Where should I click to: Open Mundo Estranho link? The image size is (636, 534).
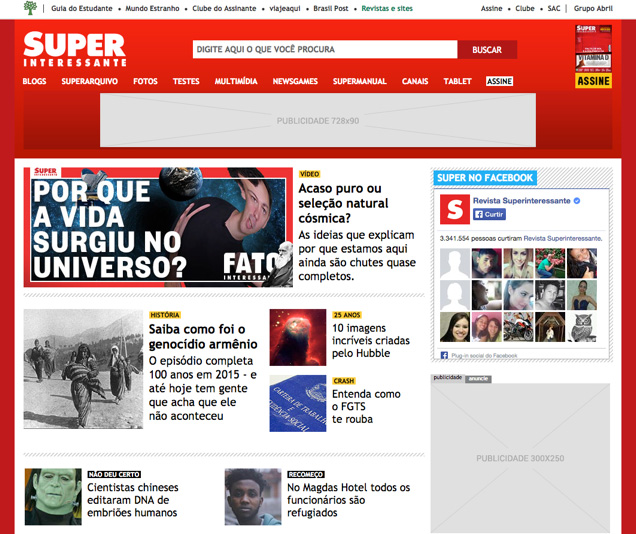coord(153,8)
